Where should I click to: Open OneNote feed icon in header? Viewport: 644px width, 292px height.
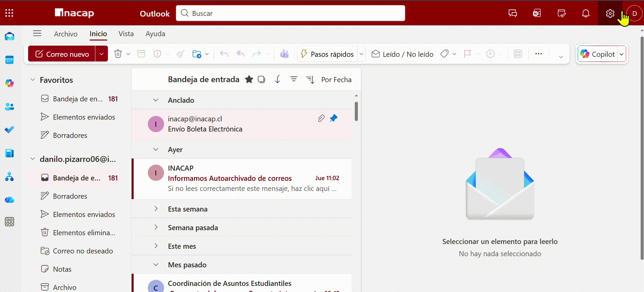tap(537, 13)
